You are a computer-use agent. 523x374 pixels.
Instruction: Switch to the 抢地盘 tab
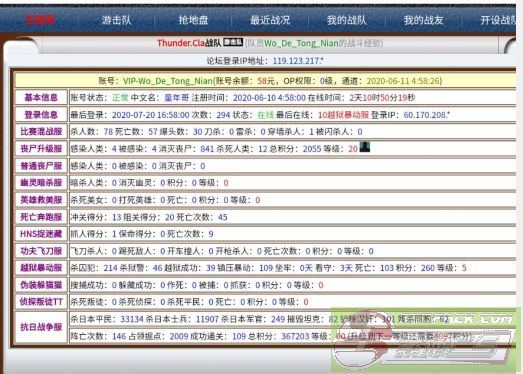[x=193, y=20]
